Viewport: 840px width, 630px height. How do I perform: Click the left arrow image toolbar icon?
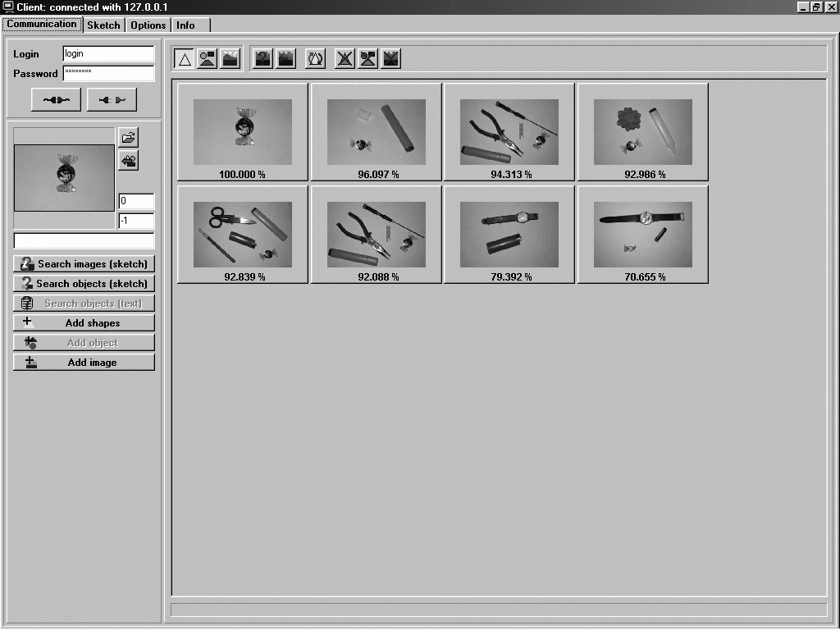[x=285, y=58]
